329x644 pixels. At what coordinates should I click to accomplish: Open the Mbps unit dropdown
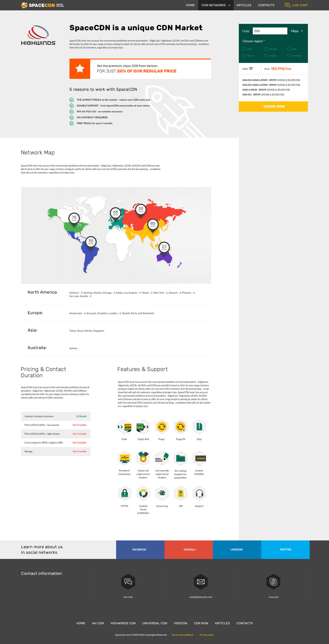coord(297,31)
